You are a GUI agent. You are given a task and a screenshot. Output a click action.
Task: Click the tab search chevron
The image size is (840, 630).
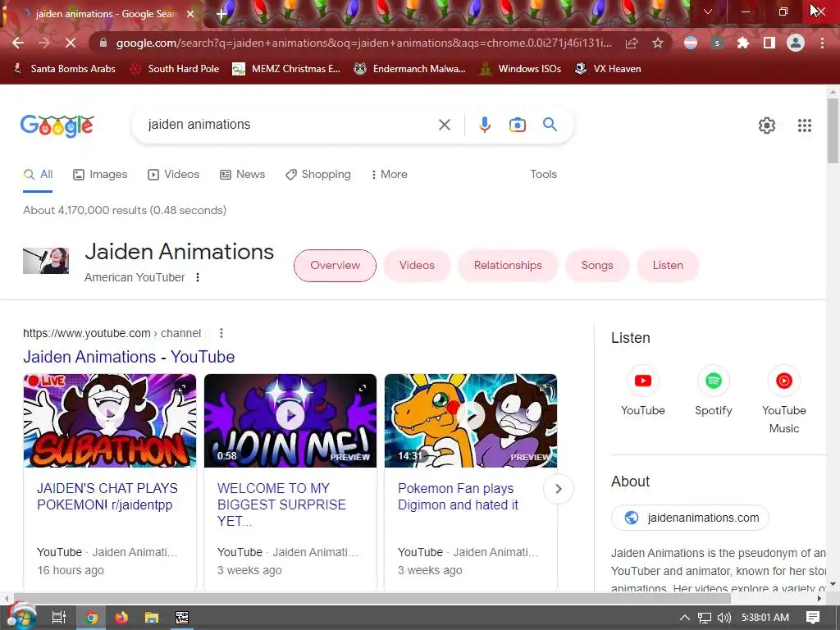[708, 11]
